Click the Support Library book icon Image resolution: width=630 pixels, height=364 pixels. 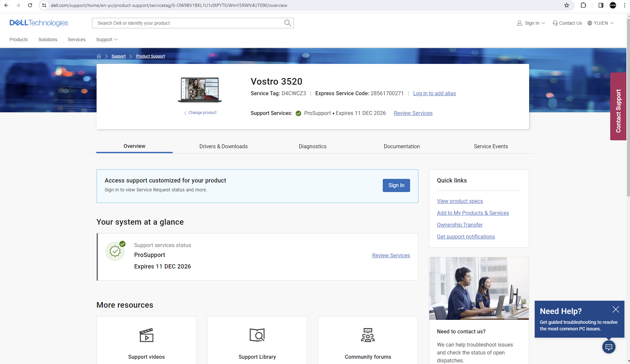point(257,335)
